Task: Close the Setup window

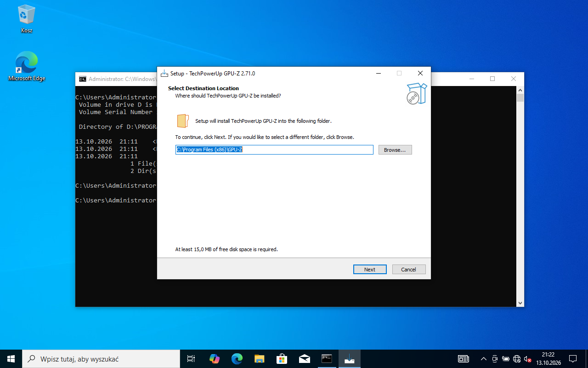Action: tap(420, 74)
